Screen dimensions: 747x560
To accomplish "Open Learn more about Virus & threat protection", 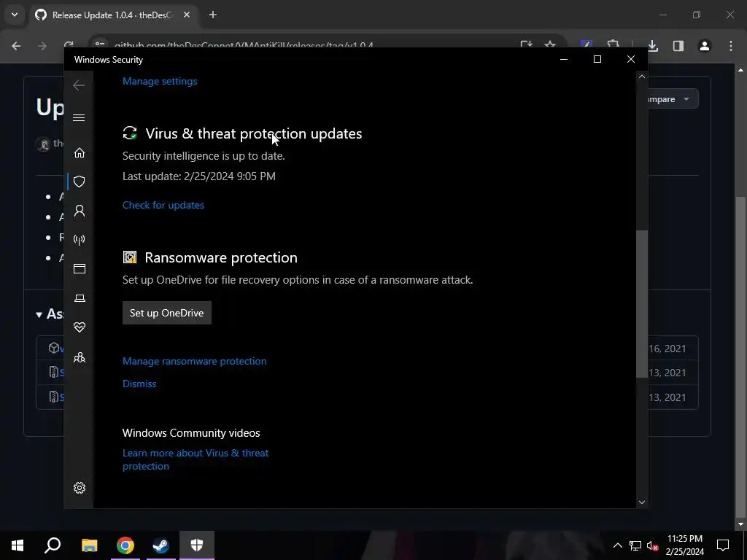I will [196, 459].
